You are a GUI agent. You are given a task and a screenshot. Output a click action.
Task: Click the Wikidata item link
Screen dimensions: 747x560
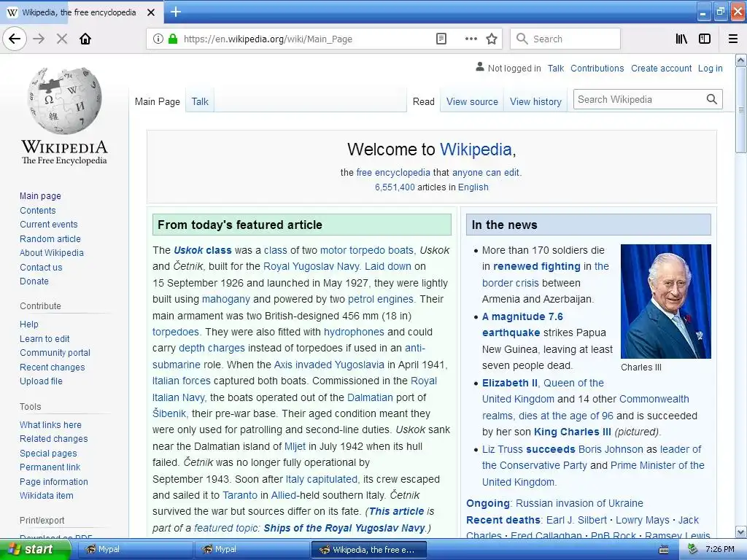[46, 495]
